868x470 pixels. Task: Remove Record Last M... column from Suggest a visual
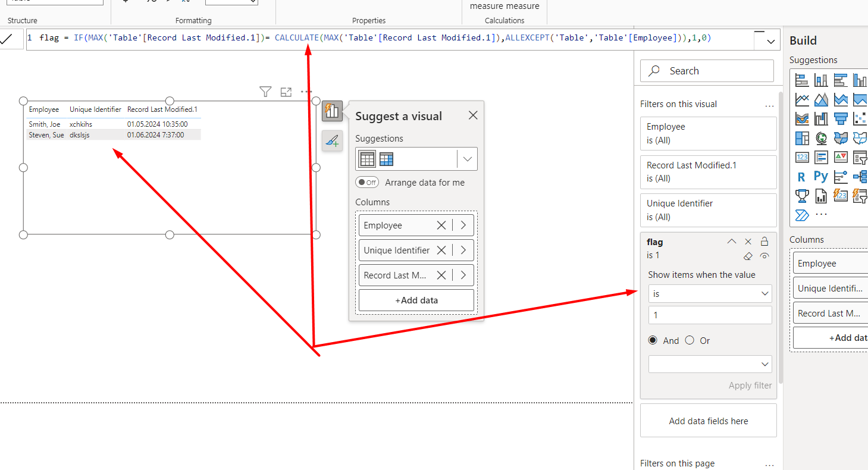pyautogui.click(x=441, y=275)
